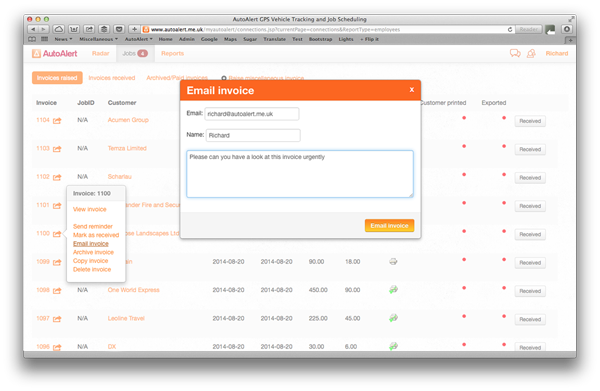Open the Richard user menu link
This screenshot has width=600, height=391.
point(556,54)
